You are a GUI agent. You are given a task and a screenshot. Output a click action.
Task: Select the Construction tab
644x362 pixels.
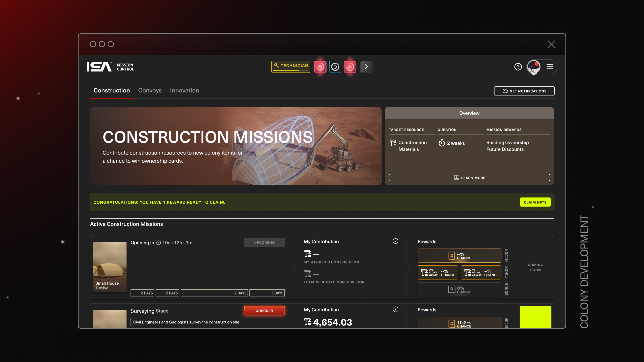tap(112, 90)
